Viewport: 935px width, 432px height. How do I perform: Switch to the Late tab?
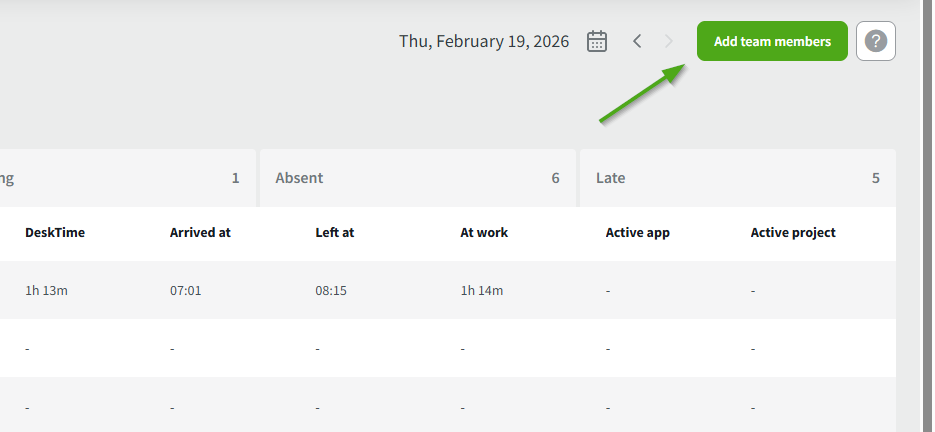click(737, 178)
